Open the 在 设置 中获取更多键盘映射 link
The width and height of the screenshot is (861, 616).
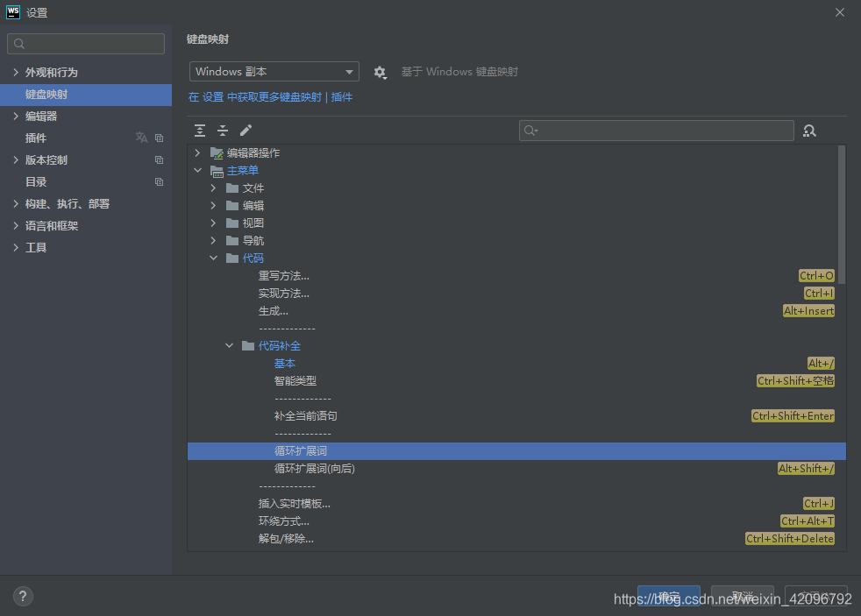(x=255, y=97)
